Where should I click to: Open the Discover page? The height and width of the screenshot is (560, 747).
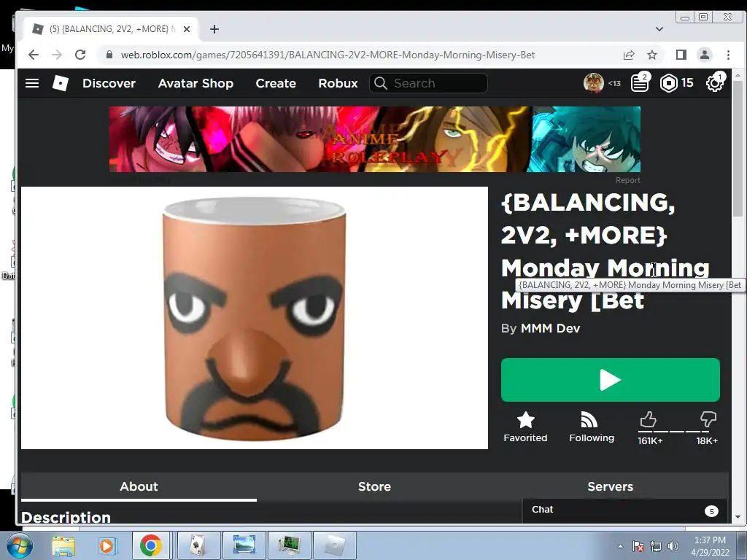coord(109,83)
